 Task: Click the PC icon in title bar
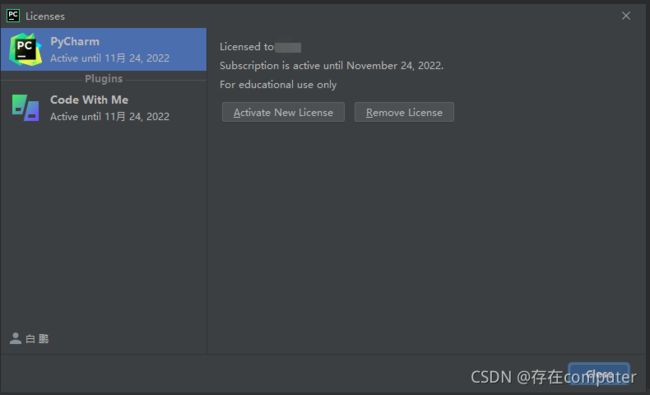point(13,16)
